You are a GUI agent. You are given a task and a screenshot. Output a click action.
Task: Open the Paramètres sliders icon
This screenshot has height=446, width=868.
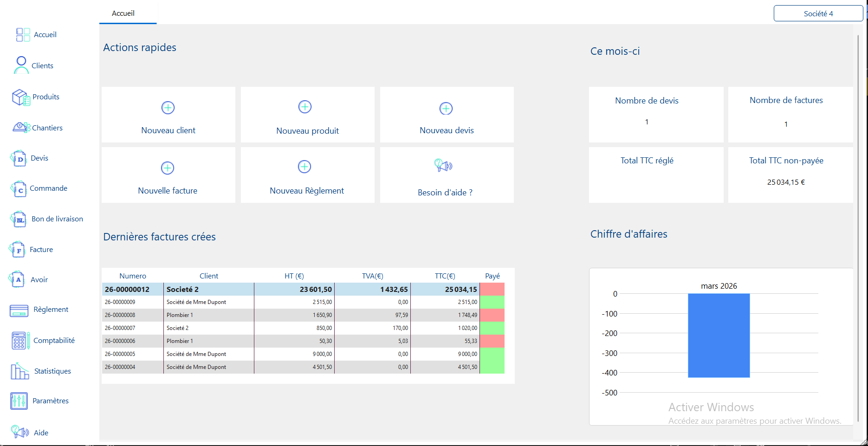click(x=19, y=401)
